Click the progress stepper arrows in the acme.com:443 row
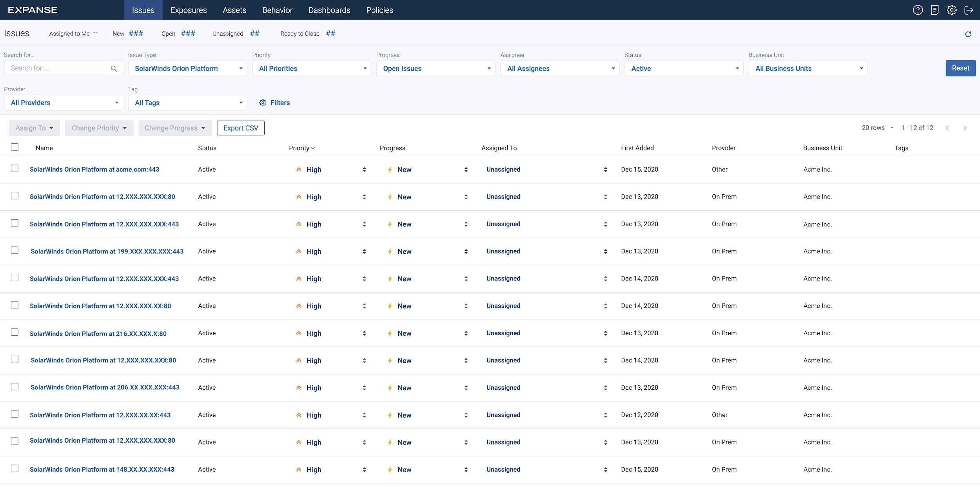The height and width of the screenshot is (490, 980). [466, 170]
